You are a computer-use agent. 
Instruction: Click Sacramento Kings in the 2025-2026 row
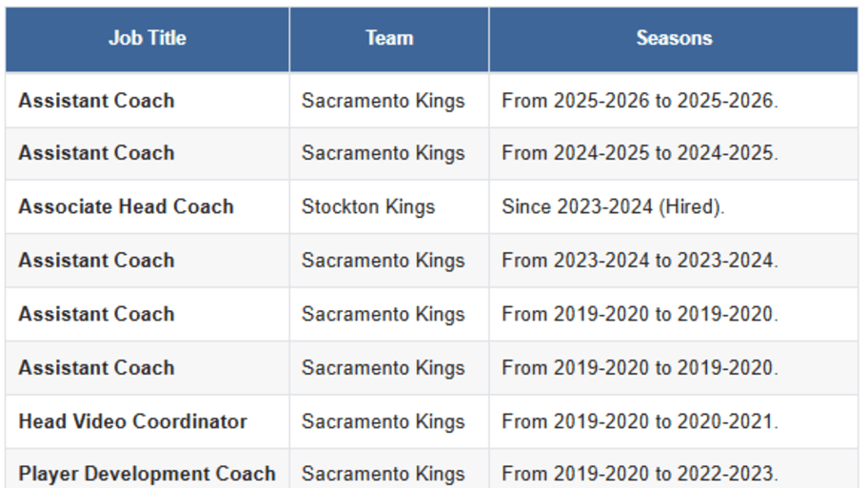click(383, 101)
